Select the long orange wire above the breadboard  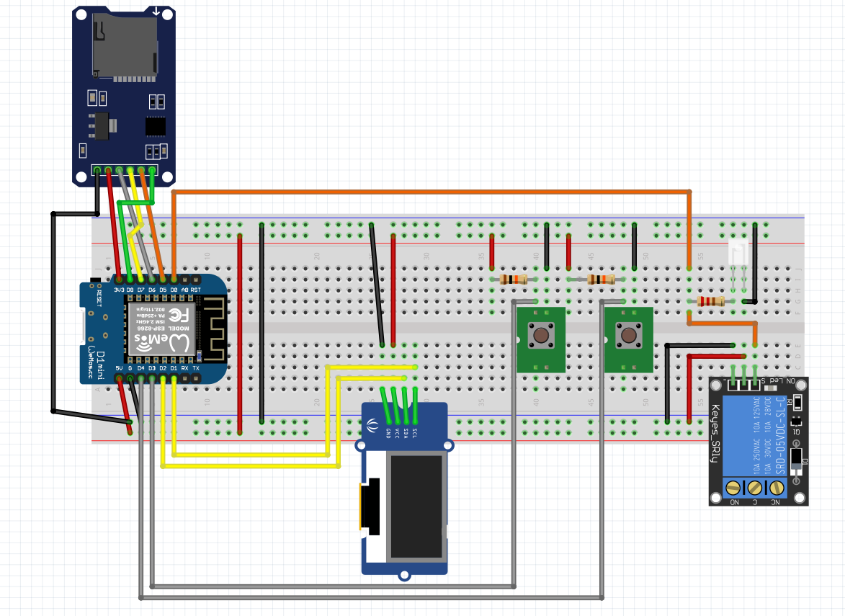[431, 192]
